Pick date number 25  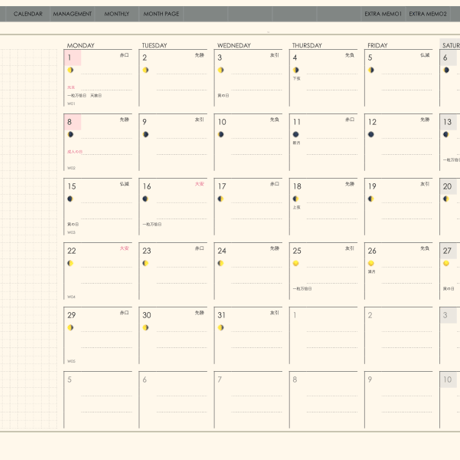(x=297, y=251)
